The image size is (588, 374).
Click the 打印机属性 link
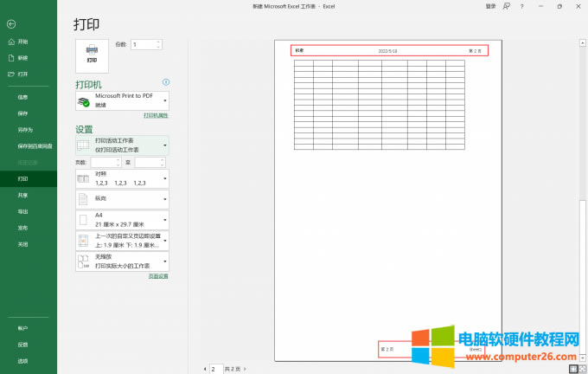click(x=156, y=115)
